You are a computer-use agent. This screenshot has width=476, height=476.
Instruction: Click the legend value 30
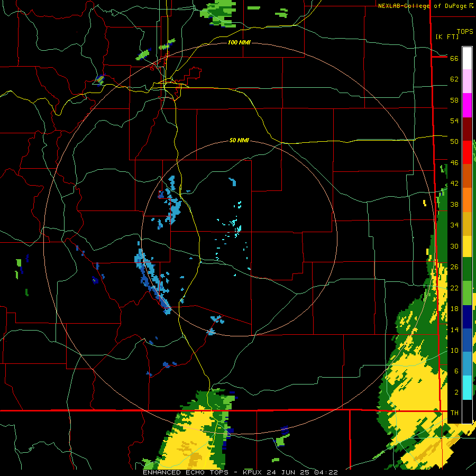pyautogui.click(x=454, y=246)
